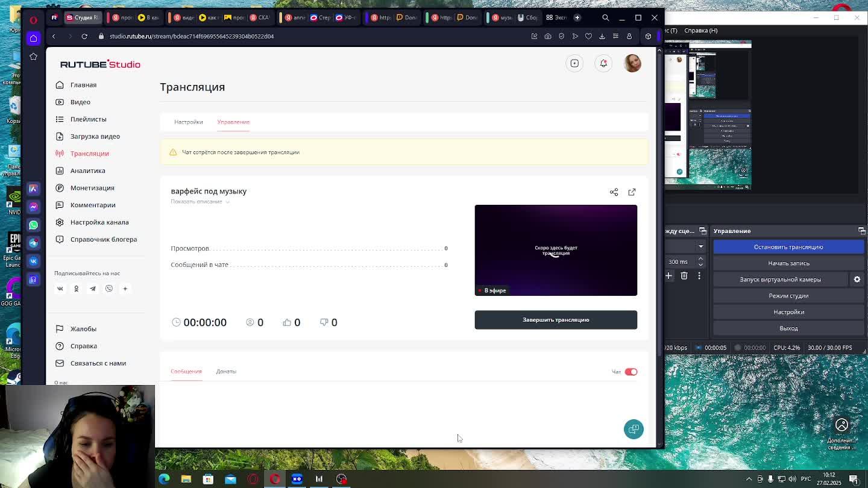Screen dimensions: 868x488
Task: Toggle the Чат switch off
Action: [631, 372]
